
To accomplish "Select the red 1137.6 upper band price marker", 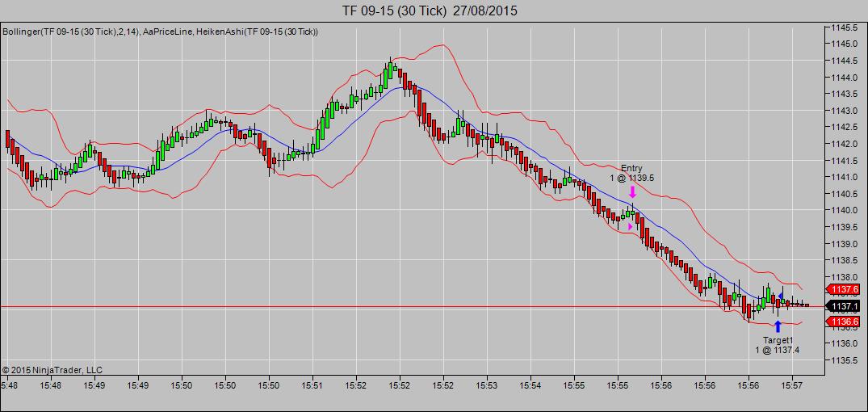I will click(x=842, y=289).
